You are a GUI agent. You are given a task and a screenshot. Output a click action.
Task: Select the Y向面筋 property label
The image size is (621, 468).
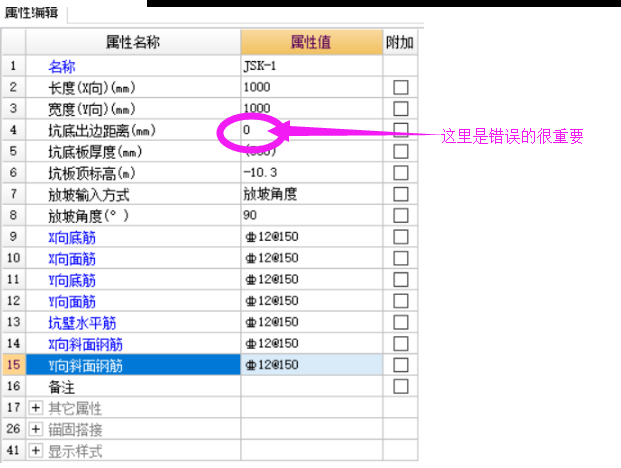pos(72,302)
